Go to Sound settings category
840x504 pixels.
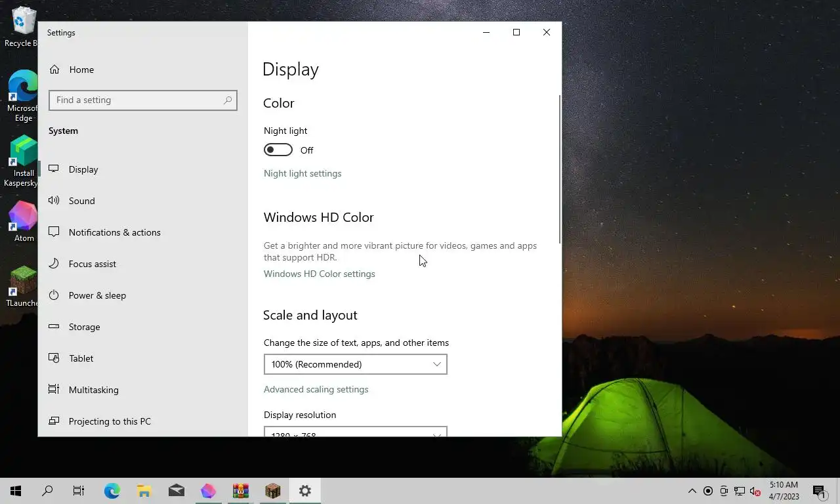[x=143, y=201]
